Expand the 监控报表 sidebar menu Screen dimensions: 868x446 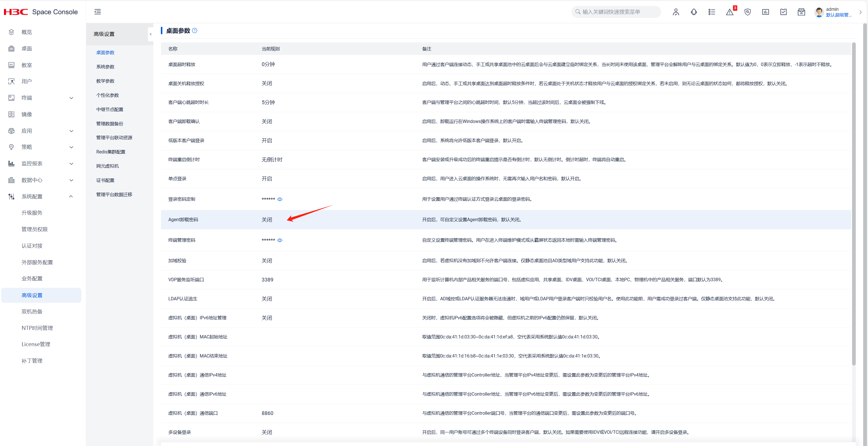(71, 163)
